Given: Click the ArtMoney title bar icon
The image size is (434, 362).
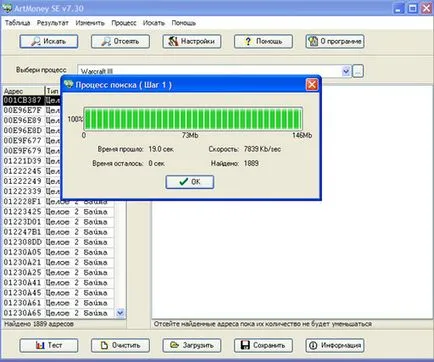Looking at the screenshot, I should pyautogui.click(x=7, y=8).
